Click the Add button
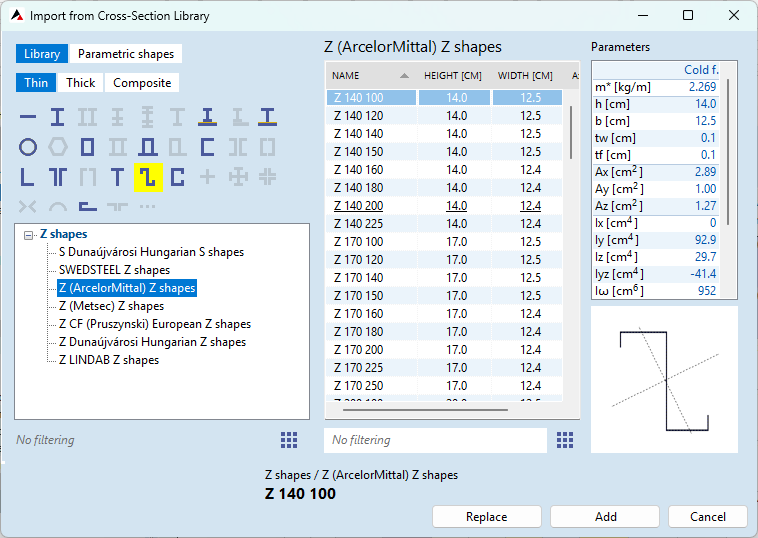 [605, 517]
